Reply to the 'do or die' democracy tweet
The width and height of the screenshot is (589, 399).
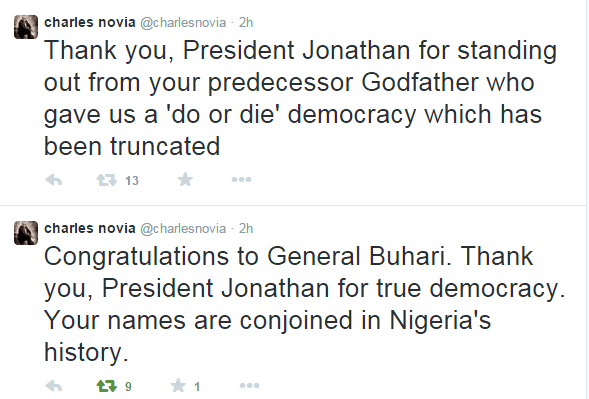click(x=54, y=180)
